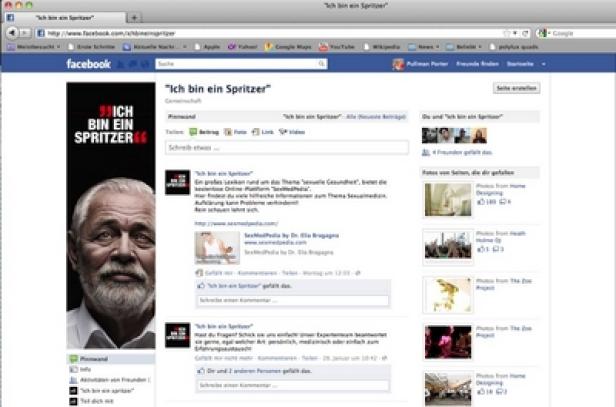The width and height of the screenshot is (616, 407).
Task: Select Pinnwand in the left sidebar
Action: [111, 359]
